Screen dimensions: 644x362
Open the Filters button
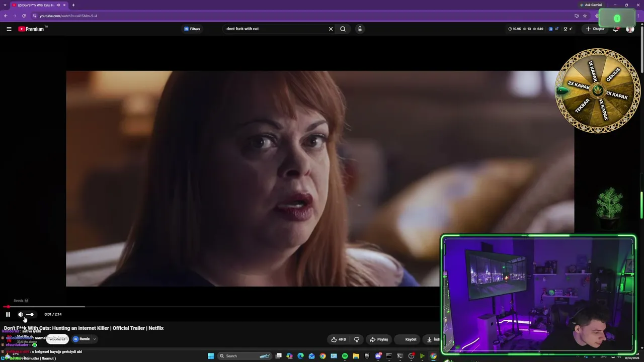coord(192,29)
